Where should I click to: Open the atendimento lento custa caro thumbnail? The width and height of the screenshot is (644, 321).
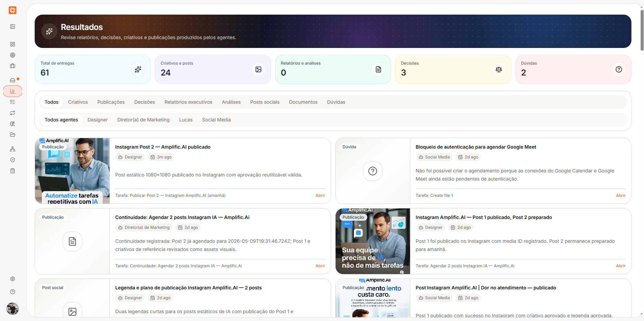(x=373, y=298)
